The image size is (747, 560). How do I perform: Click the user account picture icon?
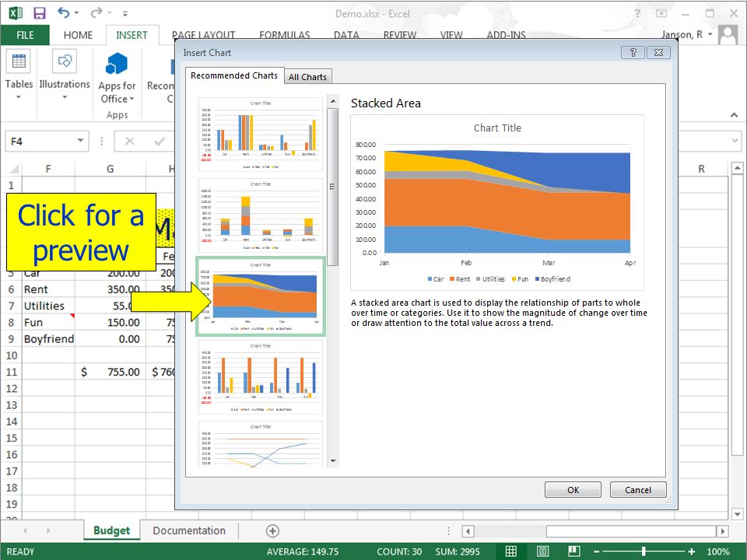[728, 35]
